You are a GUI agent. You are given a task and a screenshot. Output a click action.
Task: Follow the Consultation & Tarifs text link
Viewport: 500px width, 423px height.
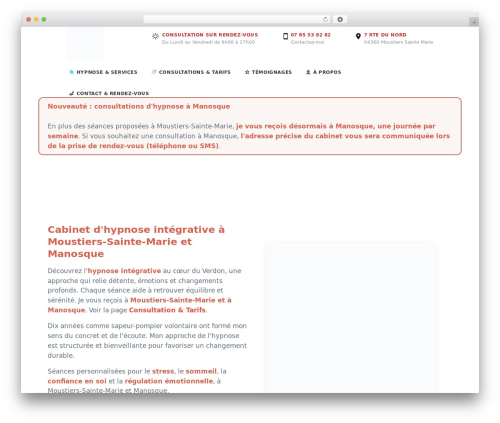(x=167, y=310)
